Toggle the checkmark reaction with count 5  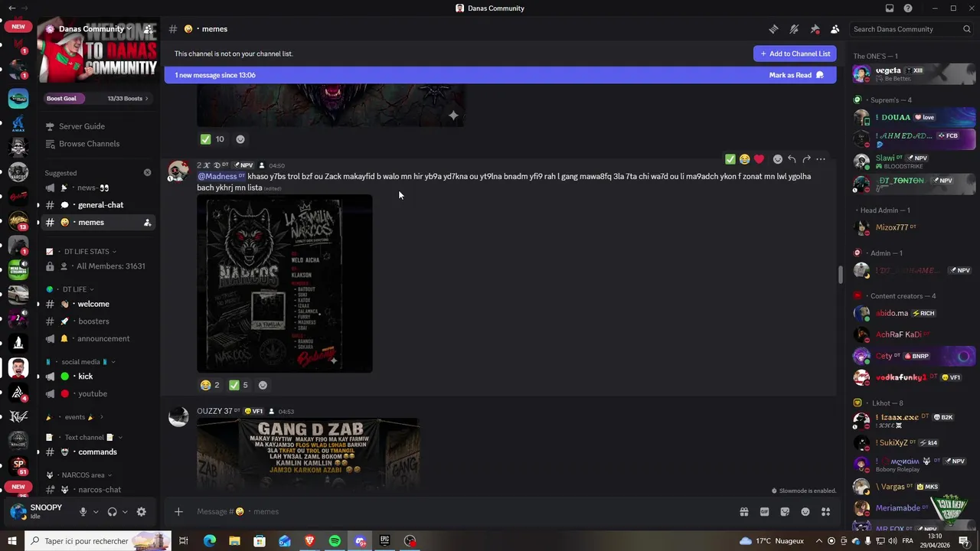pyautogui.click(x=239, y=385)
